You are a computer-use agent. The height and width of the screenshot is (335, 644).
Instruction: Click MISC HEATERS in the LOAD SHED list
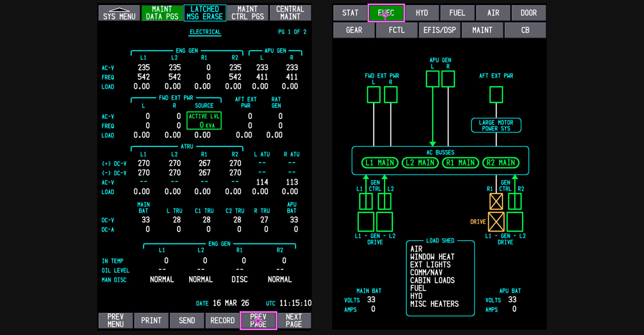point(434,304)
